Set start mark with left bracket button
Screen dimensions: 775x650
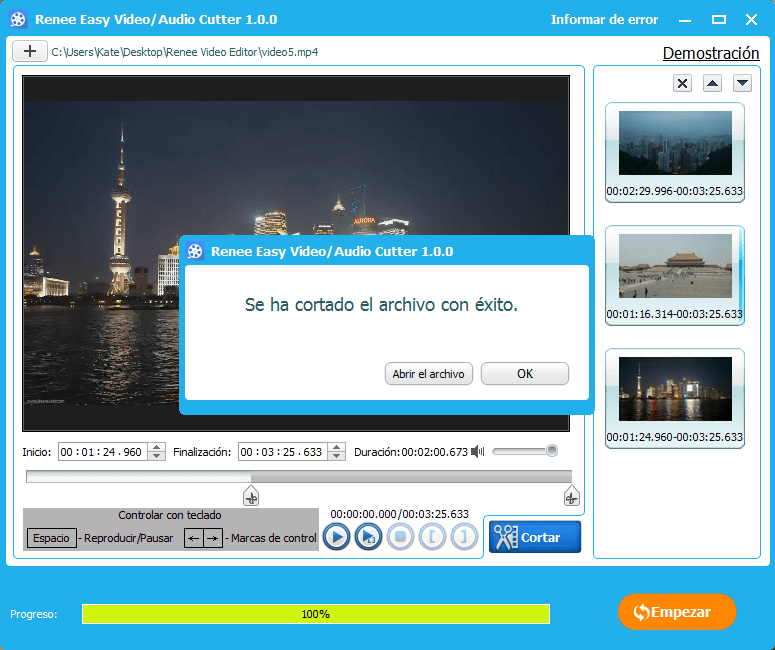coord(432,537)
